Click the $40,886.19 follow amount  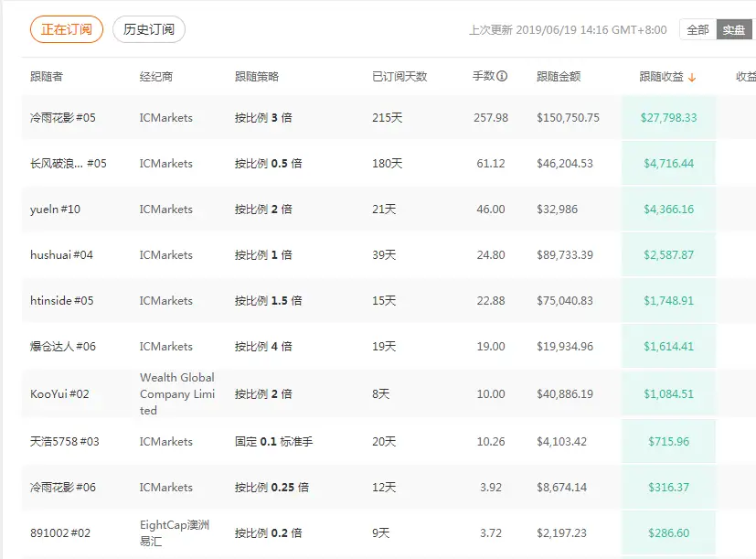(x=565, y=394)
